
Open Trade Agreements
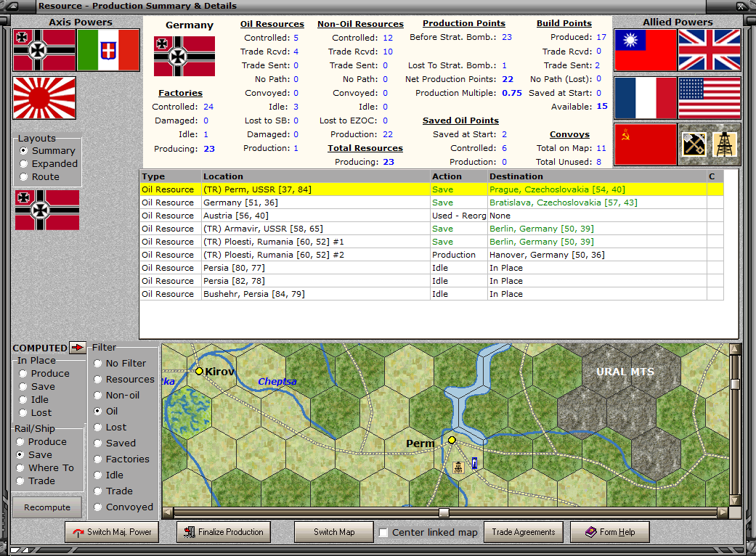[523, 532]
